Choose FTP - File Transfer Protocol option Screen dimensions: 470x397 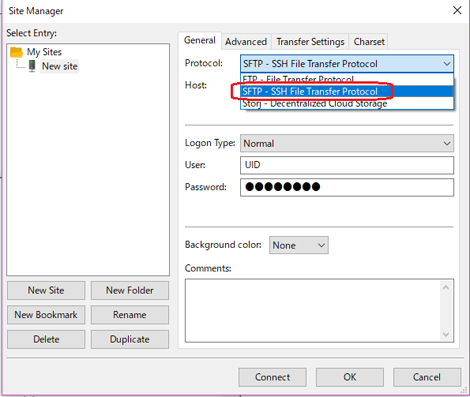pos(347,79)
